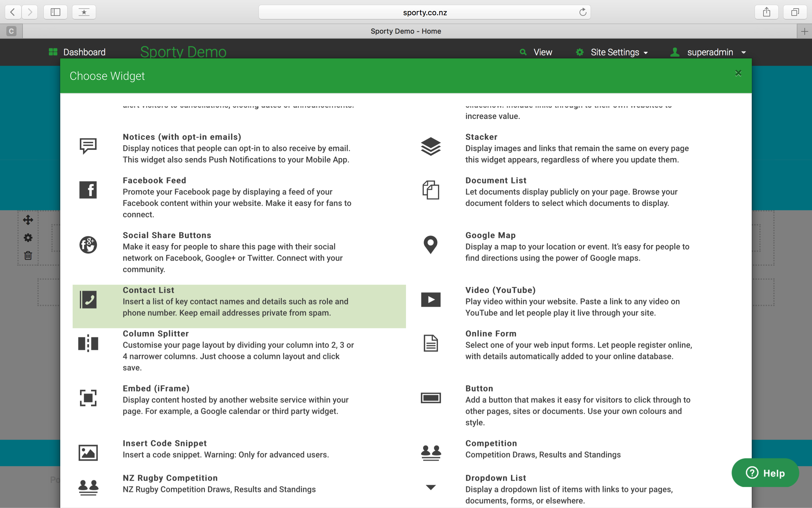This screenshot has height=508, width=812.
Task: Click 'Competition Draws, Results and Standings' text
Action: coord(543,455)
